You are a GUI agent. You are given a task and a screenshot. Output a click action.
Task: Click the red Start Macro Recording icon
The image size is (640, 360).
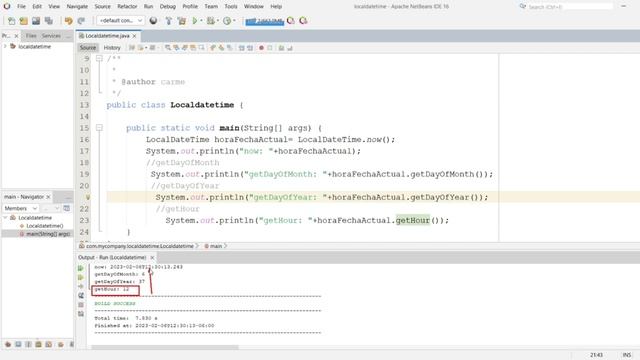pos(262,48)
